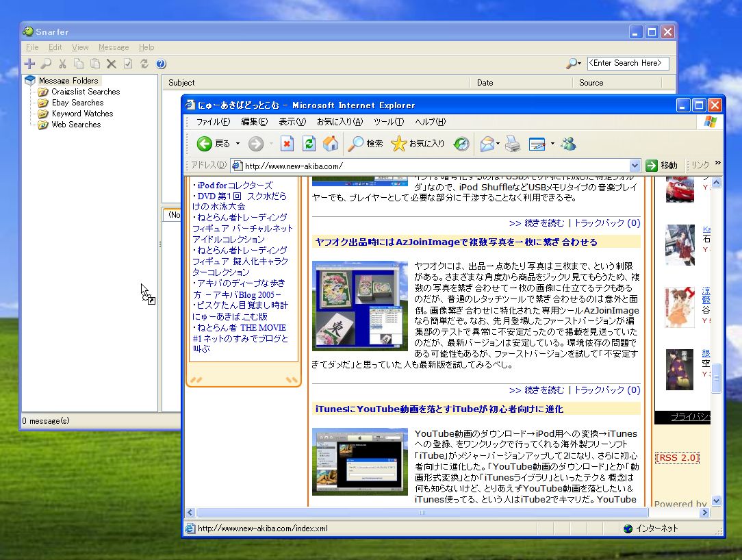Click the greyed magnifier icon in Snarfer's toolbar
Image resolution: width=742 pixels, height=560 pixels.
pos(46,64)
